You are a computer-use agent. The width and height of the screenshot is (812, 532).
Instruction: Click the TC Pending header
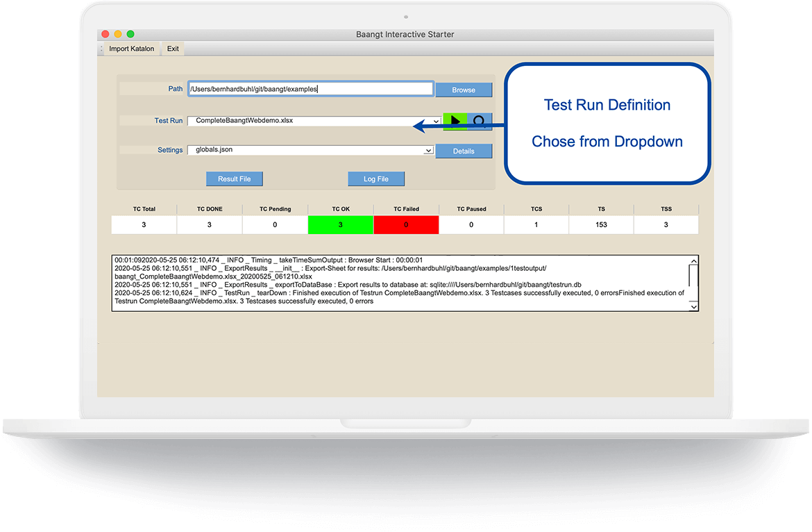(x=275, y=209)
